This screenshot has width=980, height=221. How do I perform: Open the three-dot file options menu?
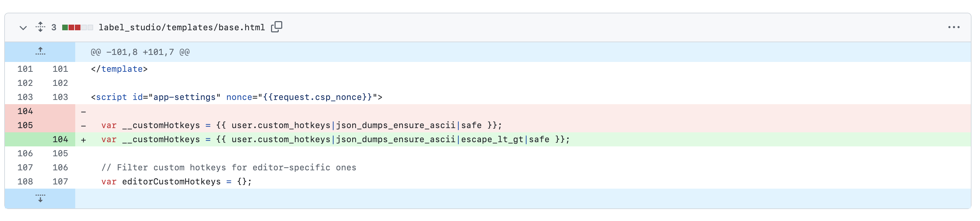point(953,27)
